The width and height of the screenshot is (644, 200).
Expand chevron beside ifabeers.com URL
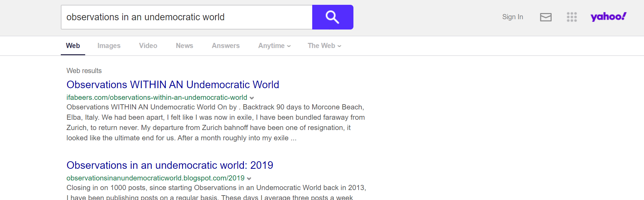(252, 98)
